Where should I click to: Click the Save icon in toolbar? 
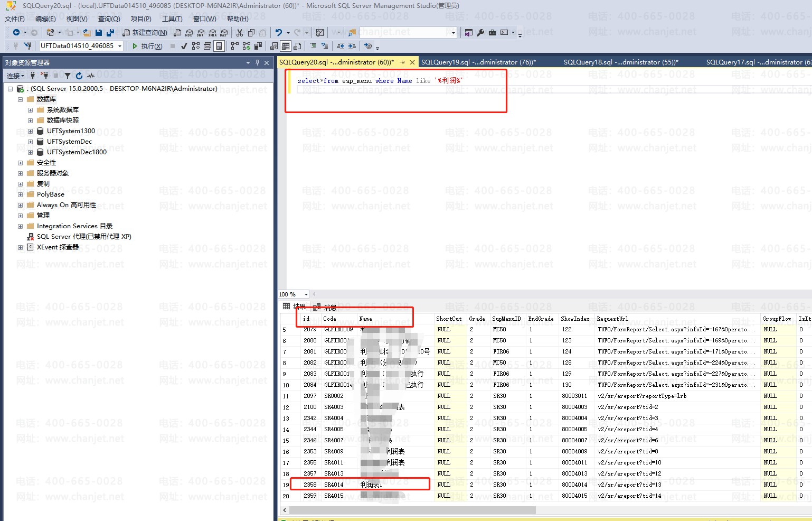(x=99, y=33)
